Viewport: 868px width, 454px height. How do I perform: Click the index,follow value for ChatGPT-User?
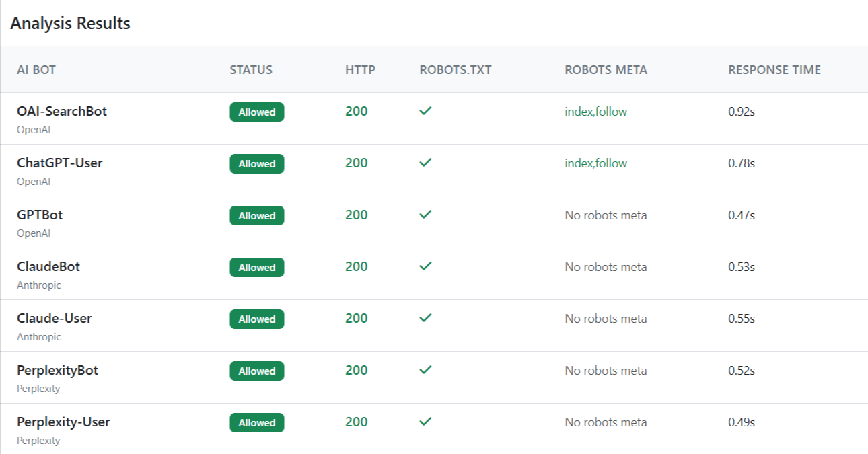[x=595, y=163]
